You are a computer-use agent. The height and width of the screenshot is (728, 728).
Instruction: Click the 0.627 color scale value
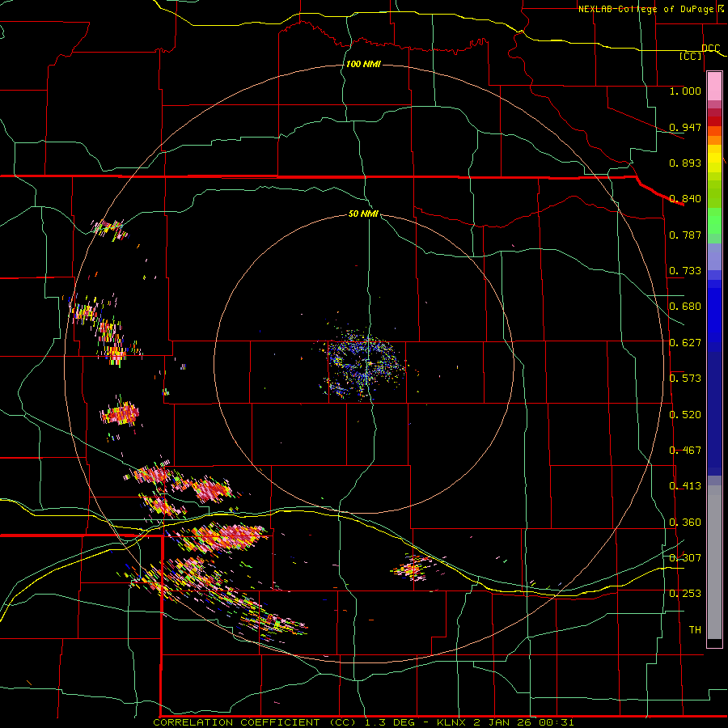(685, 343)
